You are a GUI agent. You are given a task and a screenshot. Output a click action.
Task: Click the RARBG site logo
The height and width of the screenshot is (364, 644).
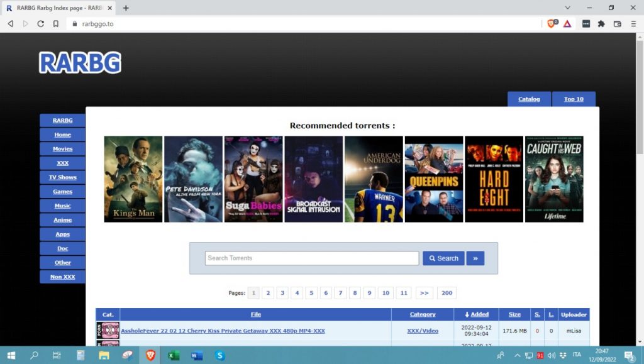pyautogui.click(x=80, y=63)
